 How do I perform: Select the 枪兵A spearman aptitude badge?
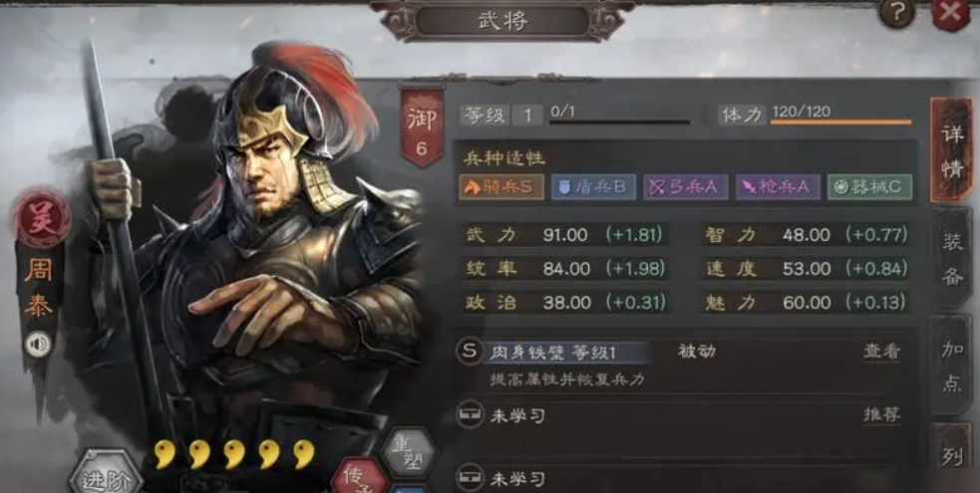pos(778,187)
